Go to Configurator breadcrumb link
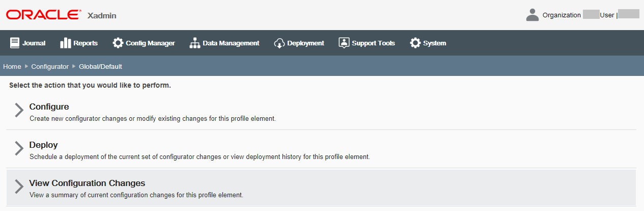 50,66
